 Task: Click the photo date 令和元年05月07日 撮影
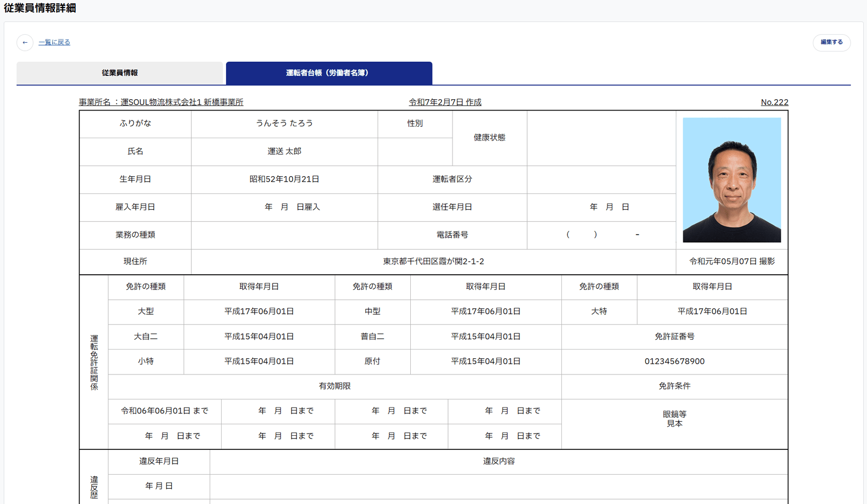[732, 261]
